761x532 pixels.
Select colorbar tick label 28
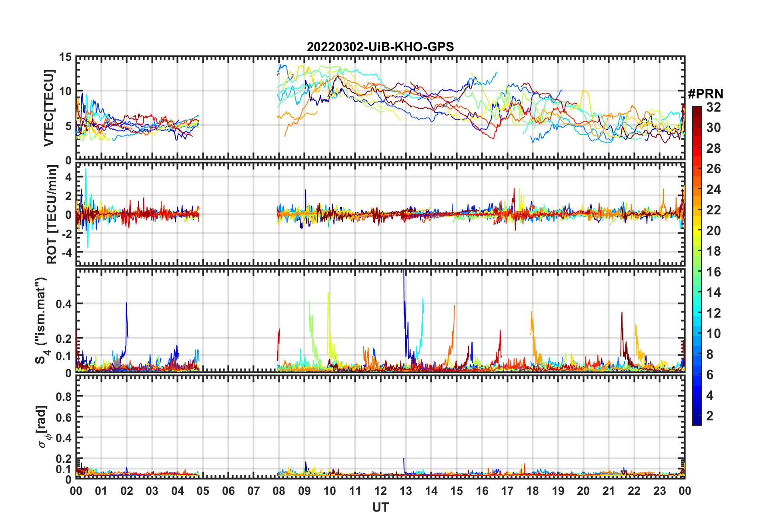pyautogui.click(x=713, y=148)
